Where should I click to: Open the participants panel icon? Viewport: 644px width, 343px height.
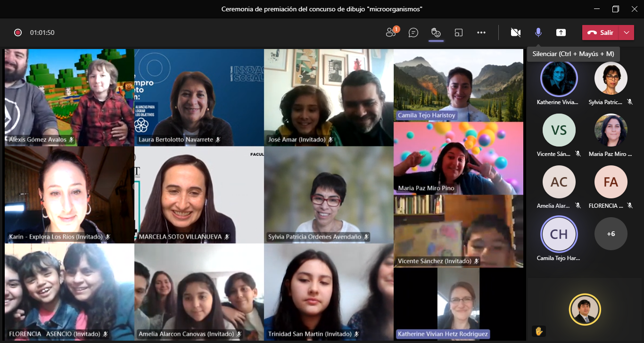(x=391, y=33)
